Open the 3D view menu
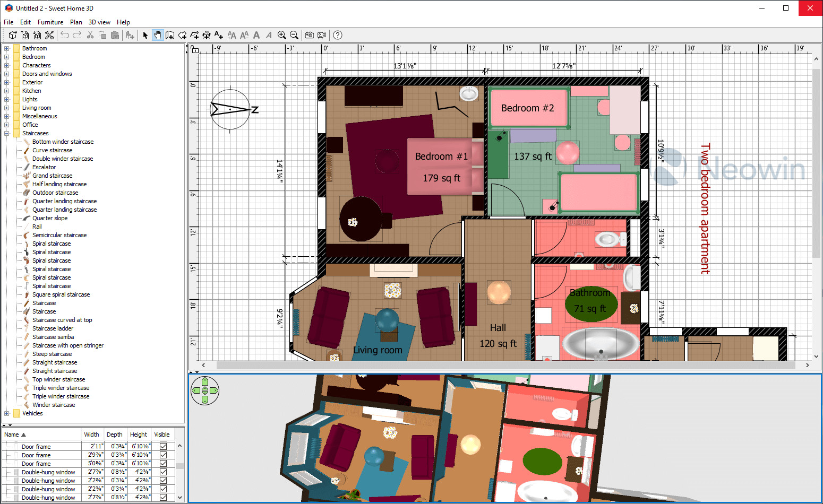Screen dimensions: 823x504 click(99, 22)
